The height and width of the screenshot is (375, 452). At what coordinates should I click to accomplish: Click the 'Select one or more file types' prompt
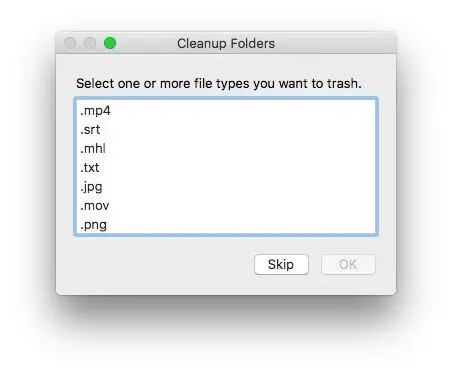219,83
